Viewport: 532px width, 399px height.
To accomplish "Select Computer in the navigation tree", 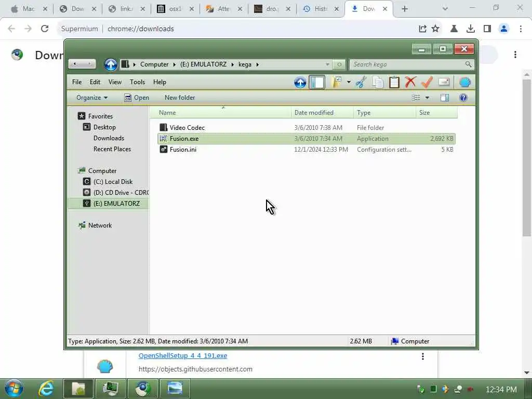I will [102, 170].
